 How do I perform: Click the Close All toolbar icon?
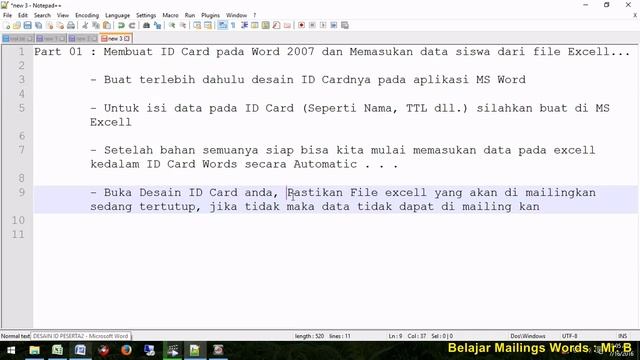pos(60,25)
